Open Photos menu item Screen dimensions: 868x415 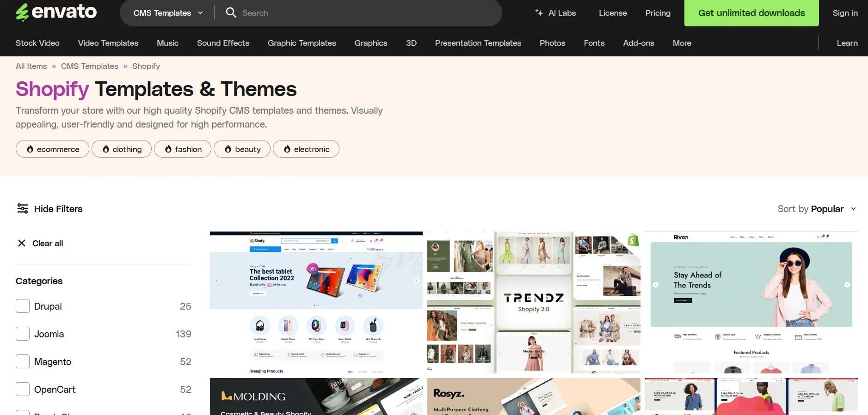[x=552, y=43]
